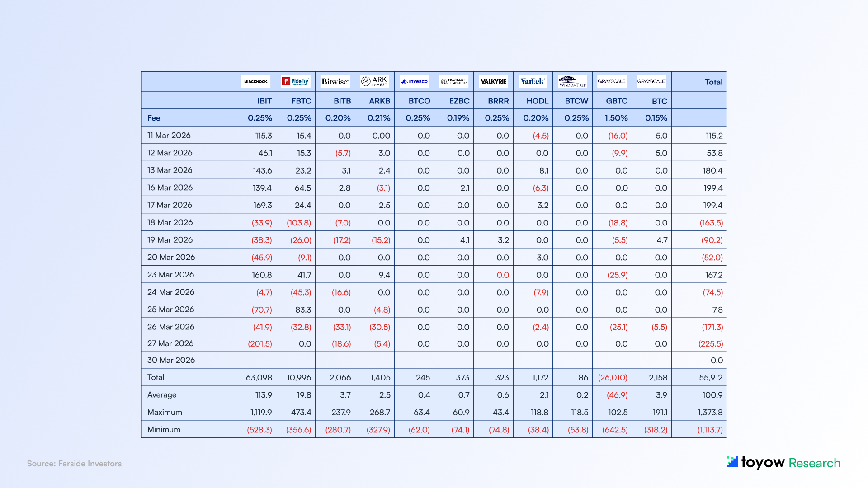The height and width of the screenshot is (488, 868).
Task: Click the Franklin Templeton logo
Action: [x=454, y=81]
